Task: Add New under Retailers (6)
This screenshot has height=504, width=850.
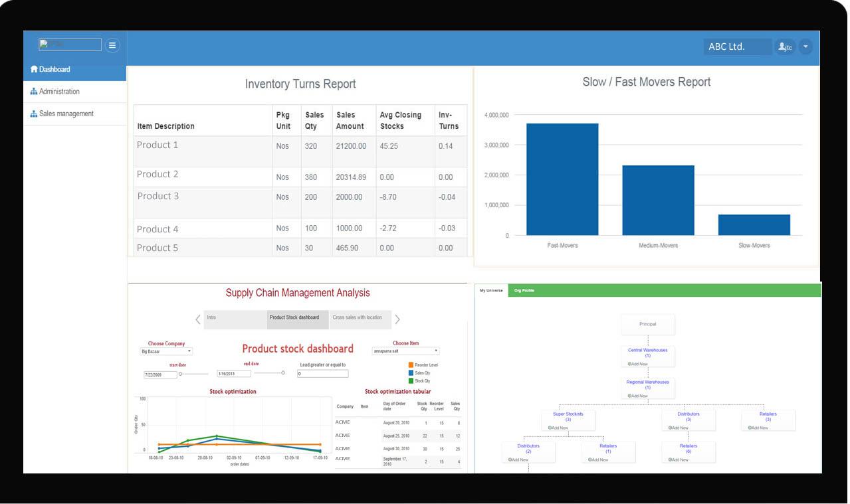Action: 678,460
